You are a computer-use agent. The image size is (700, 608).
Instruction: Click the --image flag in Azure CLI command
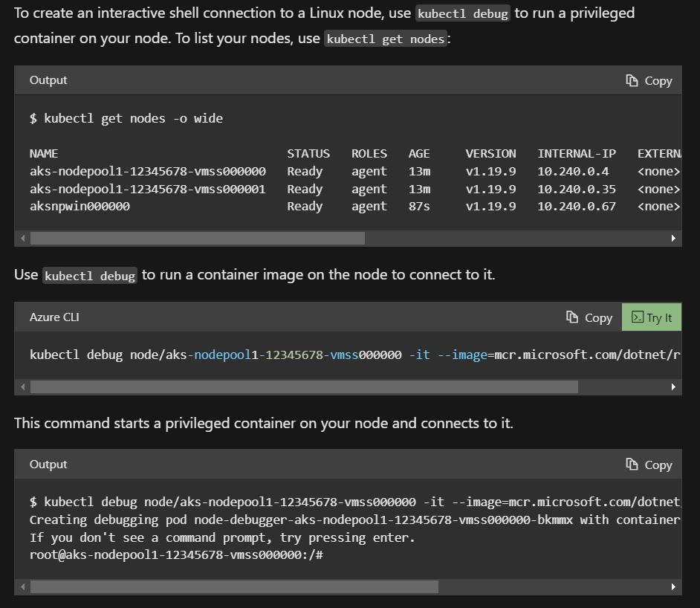(462, 355)
